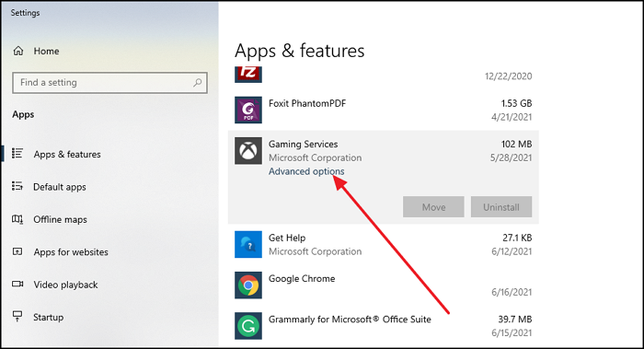Click the 4/21/2021 install date

(512, 117)
